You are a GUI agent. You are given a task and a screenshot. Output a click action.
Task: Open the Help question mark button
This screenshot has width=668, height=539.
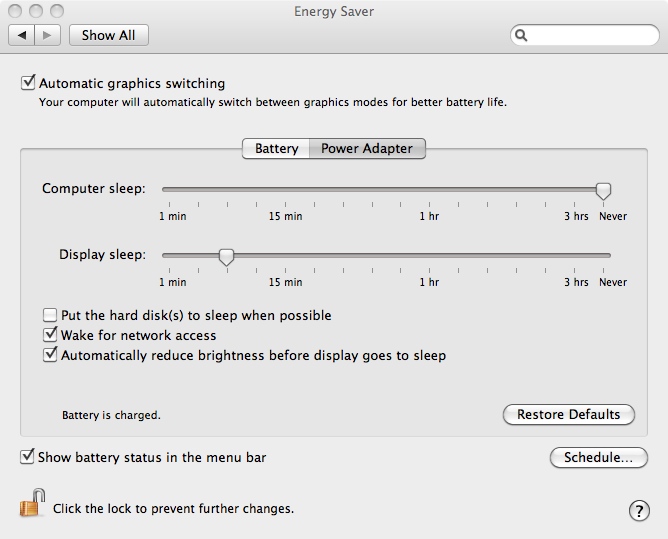click(639, 511)
